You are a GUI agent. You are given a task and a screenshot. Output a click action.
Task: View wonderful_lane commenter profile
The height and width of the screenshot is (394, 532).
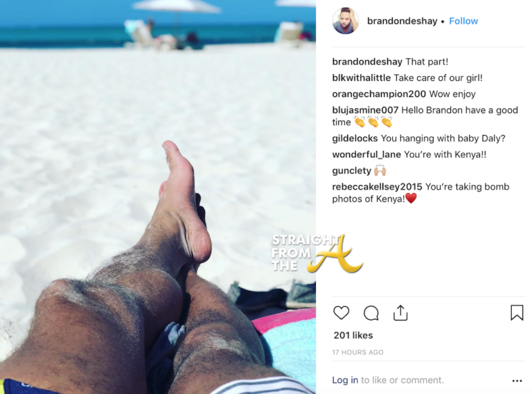point(366,154)
